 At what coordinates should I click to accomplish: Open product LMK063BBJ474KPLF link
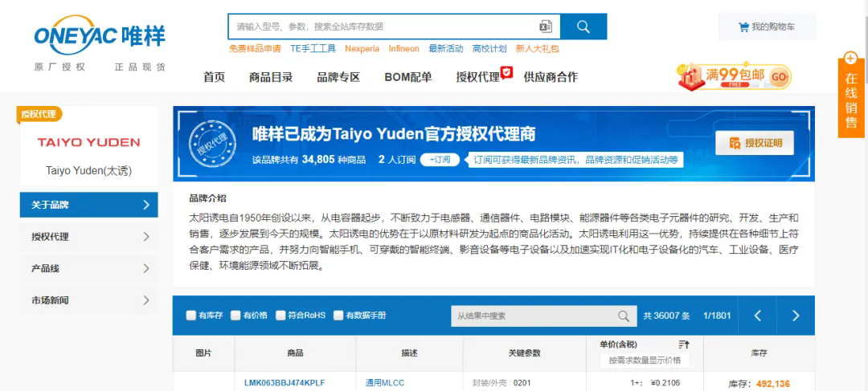click(x=285, y=383)
